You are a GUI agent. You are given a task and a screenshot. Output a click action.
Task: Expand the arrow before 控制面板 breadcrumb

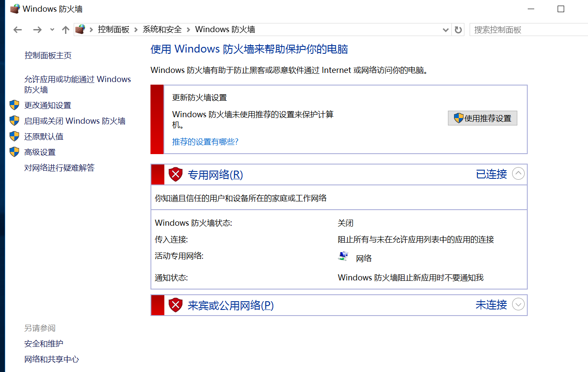tap(91, 30)
